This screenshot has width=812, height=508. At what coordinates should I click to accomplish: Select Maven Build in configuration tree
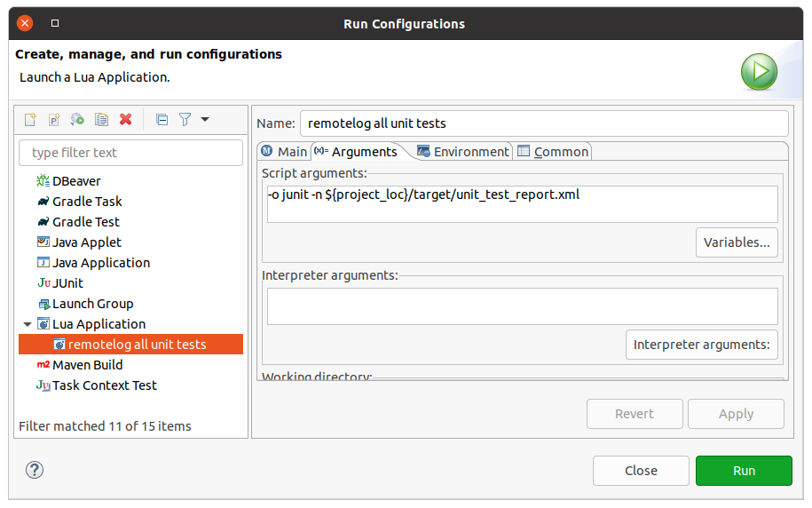tap(87, 365)
